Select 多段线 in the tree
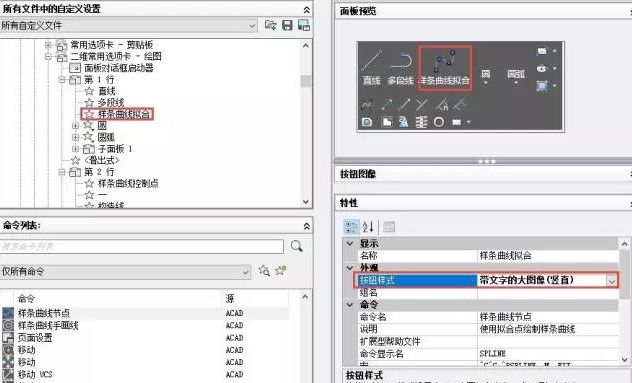 tap(111, 103)
